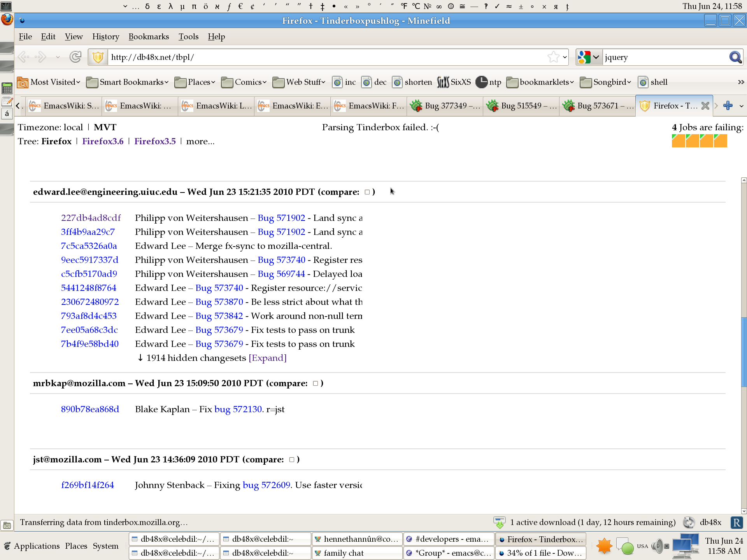Open the notepad icon in left panel
This screenshot has width=747, height=560.
click(7, 102)
